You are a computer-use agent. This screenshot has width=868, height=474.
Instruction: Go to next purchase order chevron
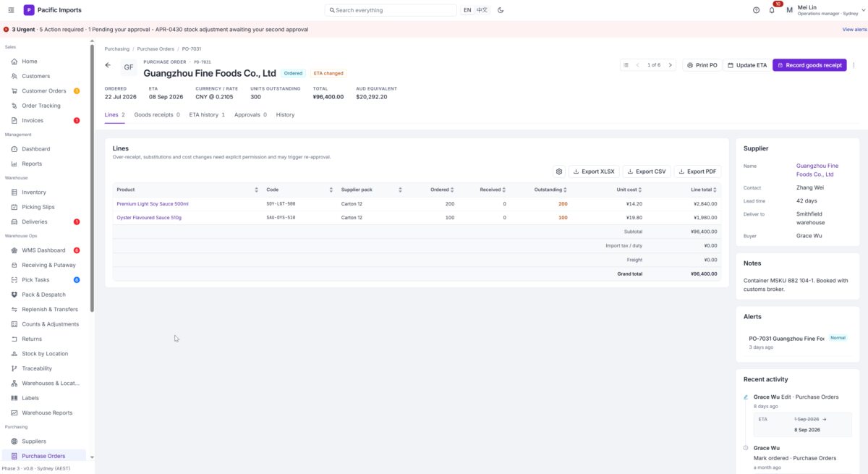click(671, 65)
